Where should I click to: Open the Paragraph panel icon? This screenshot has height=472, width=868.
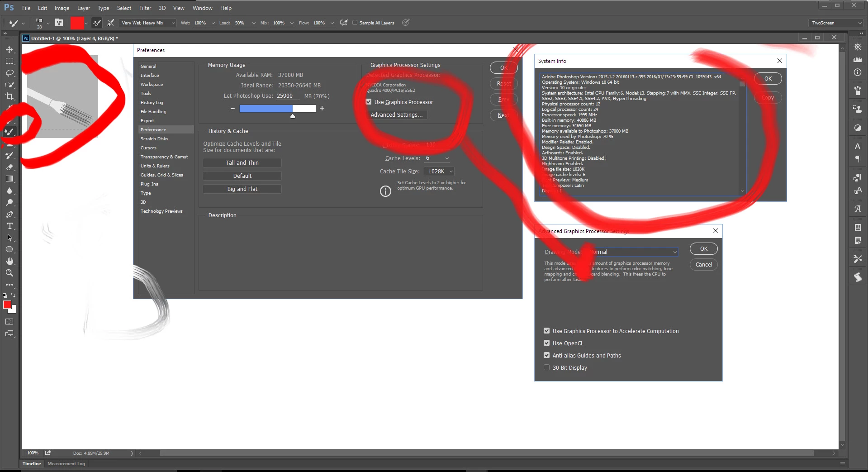(x=858, y=159)
